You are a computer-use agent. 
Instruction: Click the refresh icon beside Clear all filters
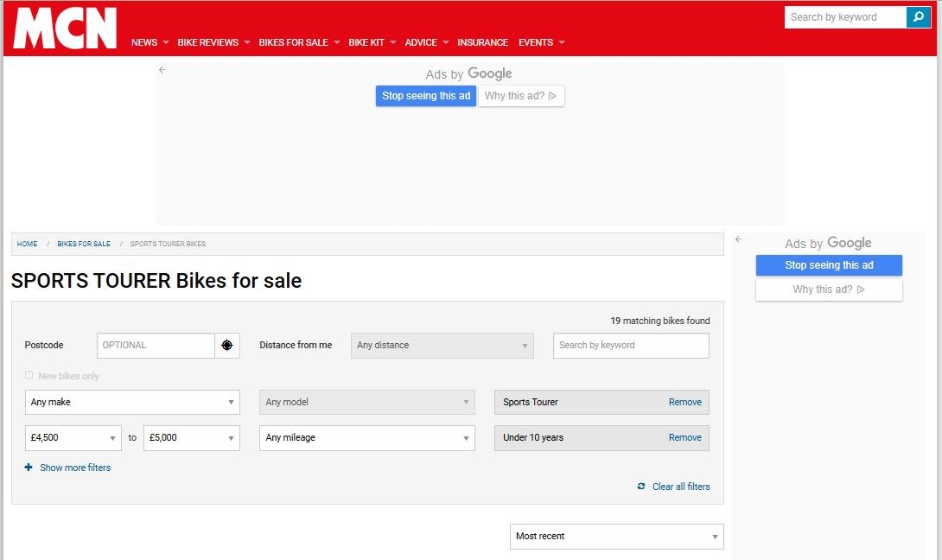pos(641,487)
